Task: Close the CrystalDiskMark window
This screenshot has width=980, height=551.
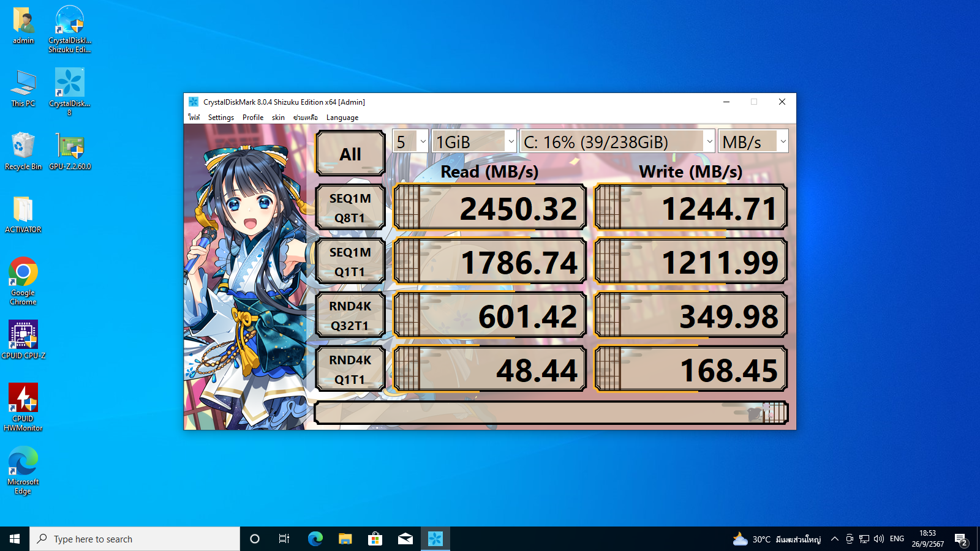Action: click(x=782, y=102)
